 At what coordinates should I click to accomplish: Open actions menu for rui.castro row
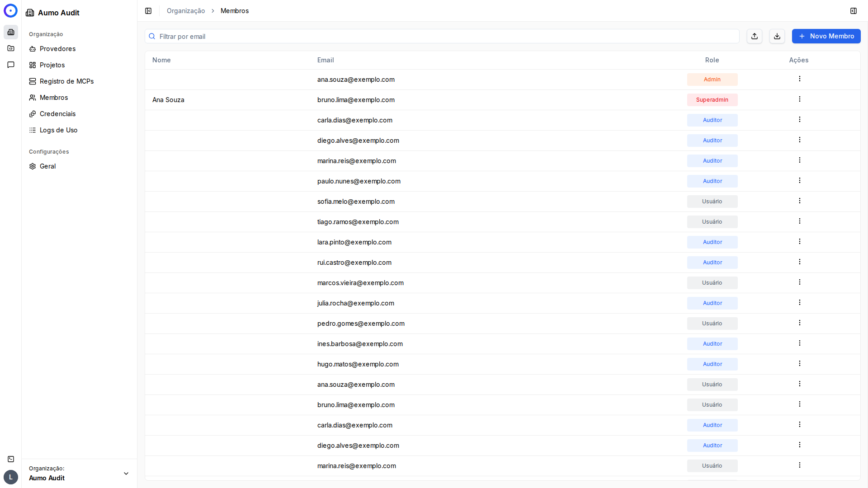pyautogui.click(x=799, y=262)
